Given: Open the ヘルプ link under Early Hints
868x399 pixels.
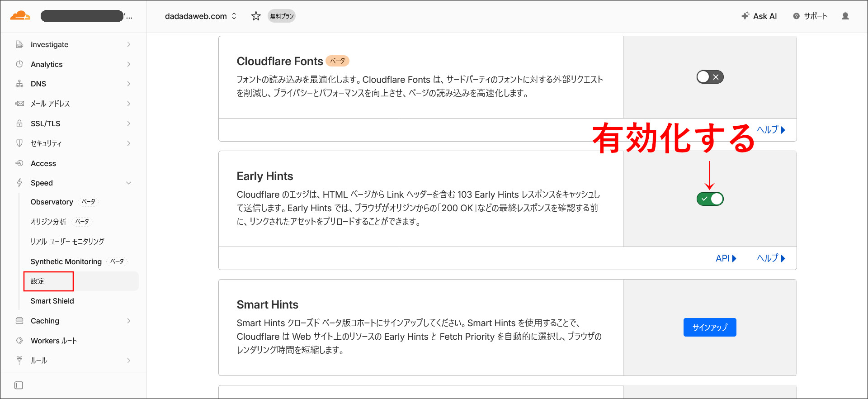Looking at the screenshot, I should 771,258.
